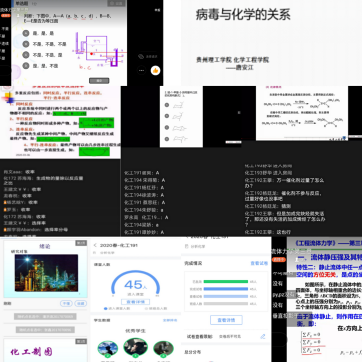
Task: Click the 查看详情 button under 45人
Action: point(135,302)
